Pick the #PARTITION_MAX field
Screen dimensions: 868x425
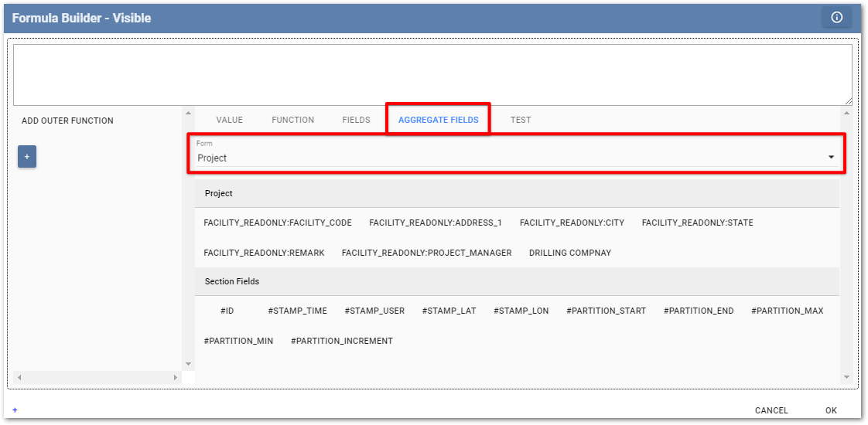788,311
